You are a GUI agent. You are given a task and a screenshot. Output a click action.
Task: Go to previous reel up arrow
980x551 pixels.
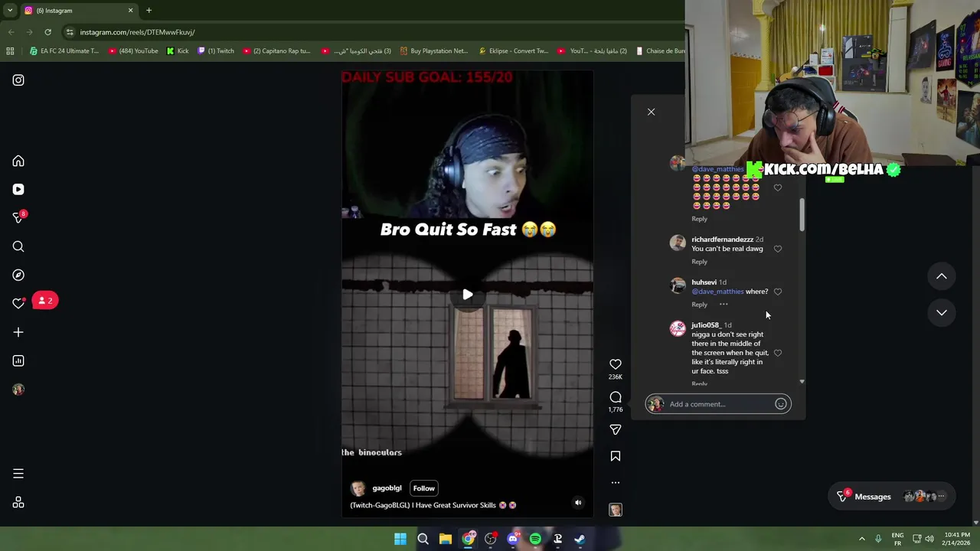942,276
